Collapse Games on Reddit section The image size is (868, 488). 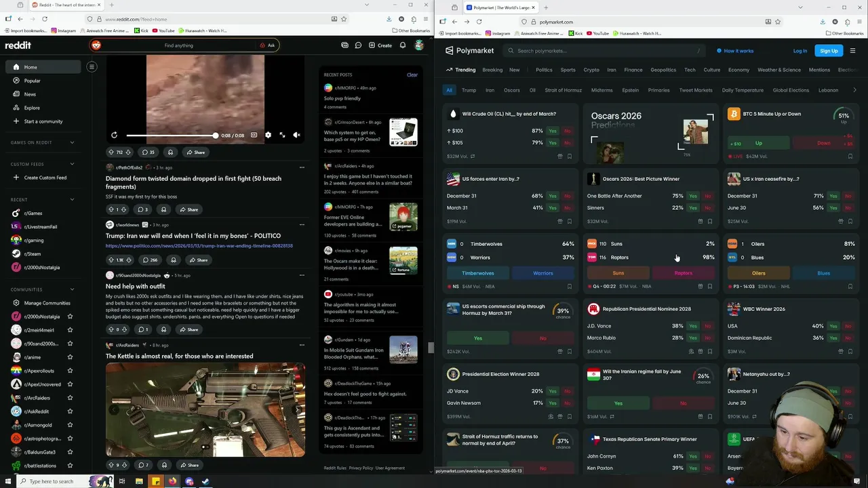pyautogui.click(x=72, y=142)
